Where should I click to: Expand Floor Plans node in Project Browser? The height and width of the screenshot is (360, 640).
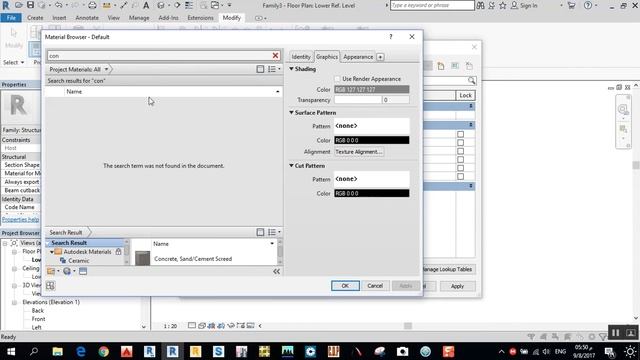click(14, 251)
